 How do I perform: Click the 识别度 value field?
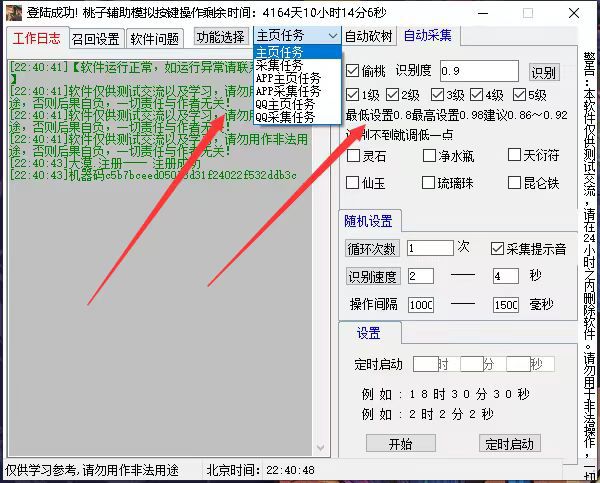tap(479, 71)
